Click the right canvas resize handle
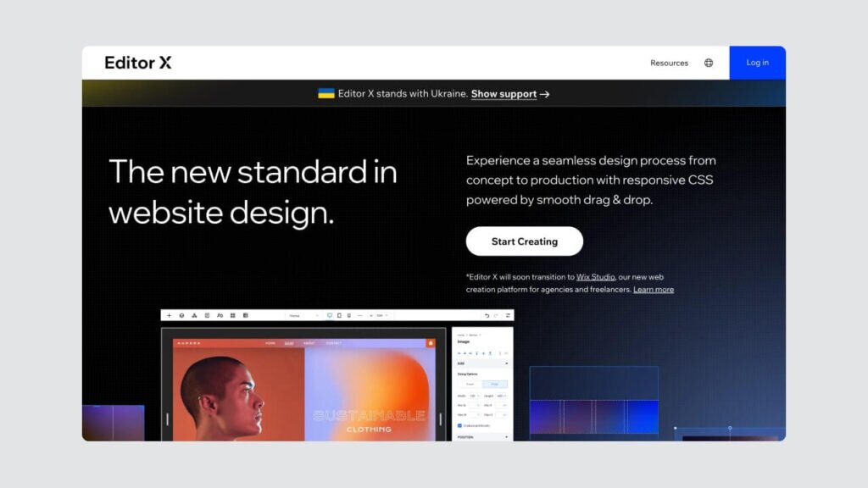Viewport: 868px width, 488px height. (441, 419)
